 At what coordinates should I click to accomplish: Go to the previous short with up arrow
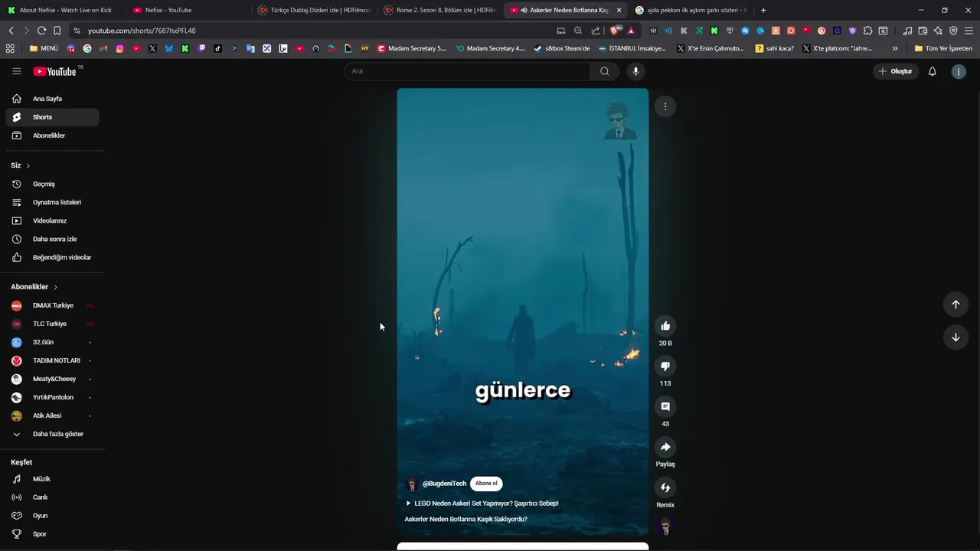tap(955, 304)
